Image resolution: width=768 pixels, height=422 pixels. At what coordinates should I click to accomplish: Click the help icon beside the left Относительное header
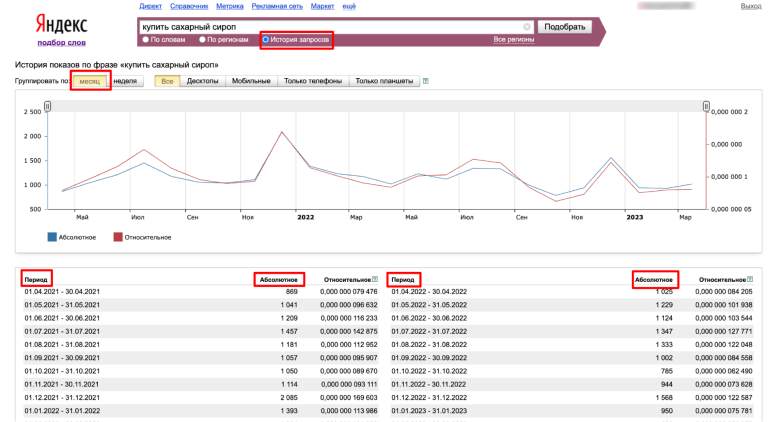[375, 280]
